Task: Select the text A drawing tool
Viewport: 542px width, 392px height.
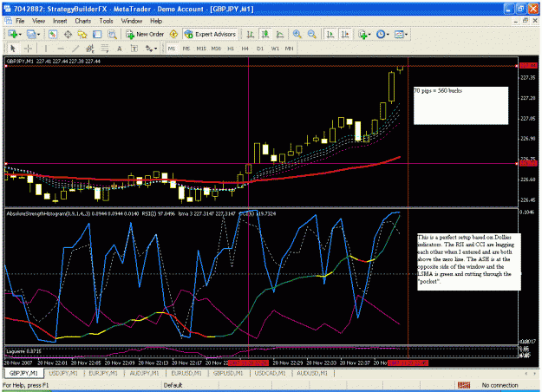Action: coord(120,49)
